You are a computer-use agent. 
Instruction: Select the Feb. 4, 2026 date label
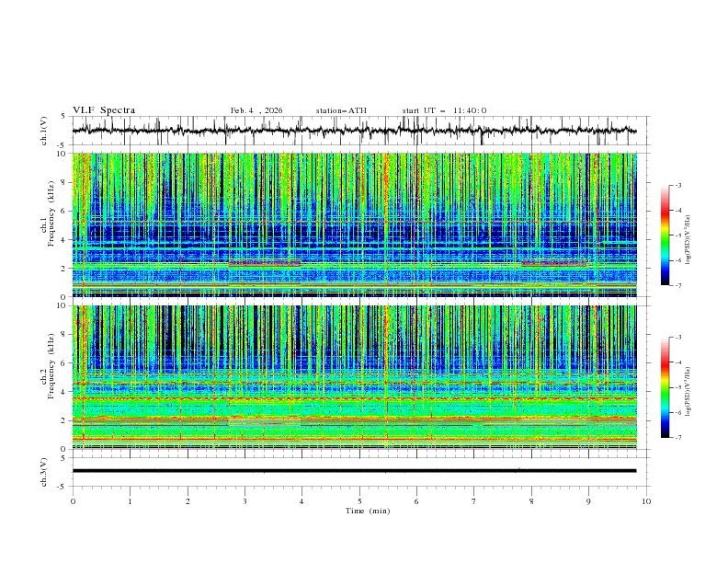[256, 110]
